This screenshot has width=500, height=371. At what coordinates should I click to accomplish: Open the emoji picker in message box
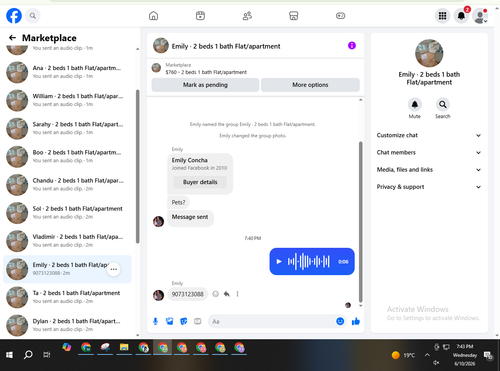click(x=340, y=321)
